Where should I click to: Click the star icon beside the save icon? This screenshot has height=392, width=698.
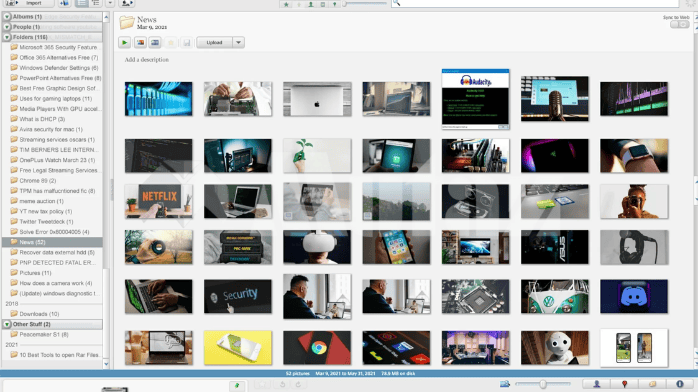171,43
